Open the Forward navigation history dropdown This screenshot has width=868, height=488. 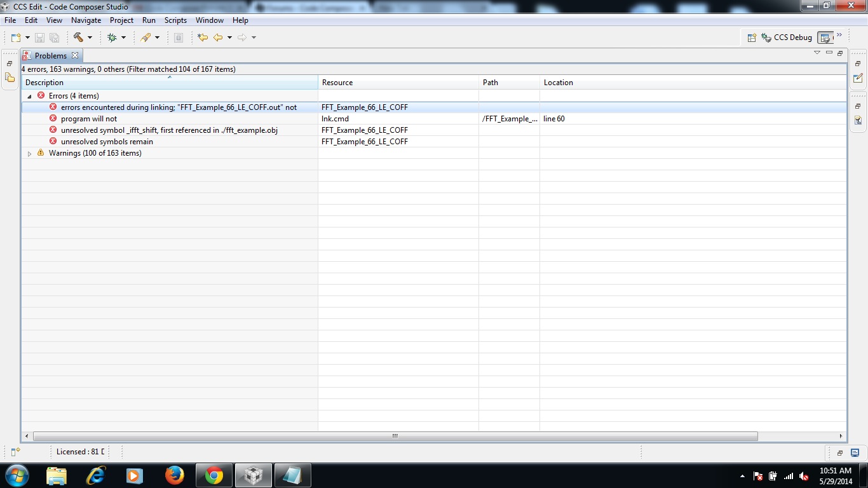(x=254, y=37)
